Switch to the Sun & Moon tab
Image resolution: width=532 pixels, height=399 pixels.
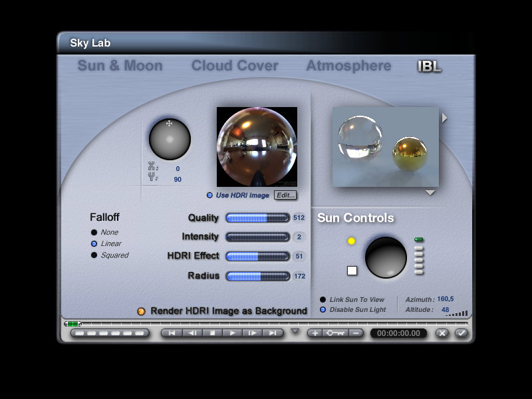click(x=120, y=65)
